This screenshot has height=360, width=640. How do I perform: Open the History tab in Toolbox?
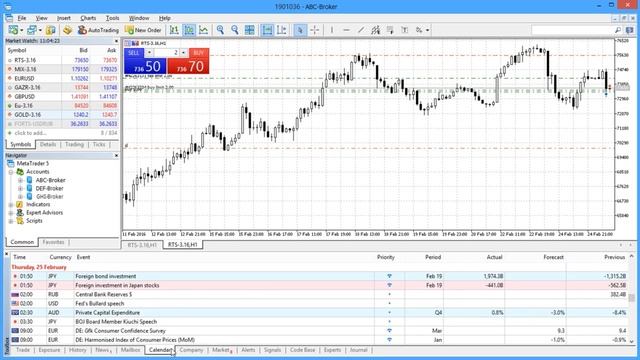78,350
